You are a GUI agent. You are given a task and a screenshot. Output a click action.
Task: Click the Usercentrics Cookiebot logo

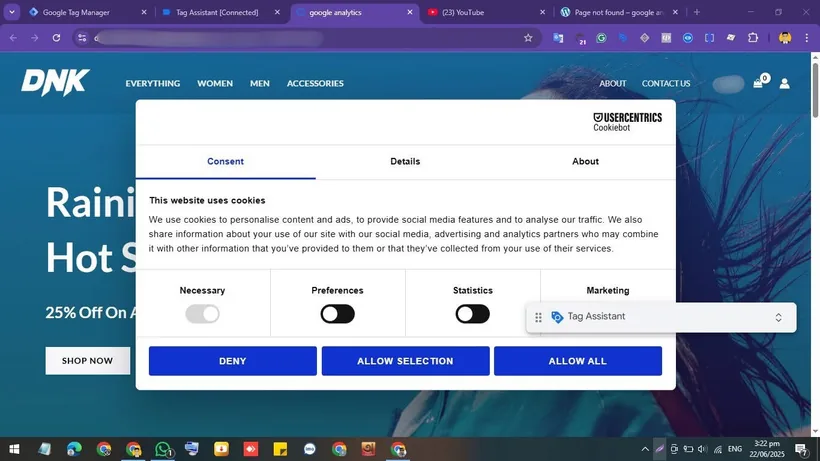[627, 122]
